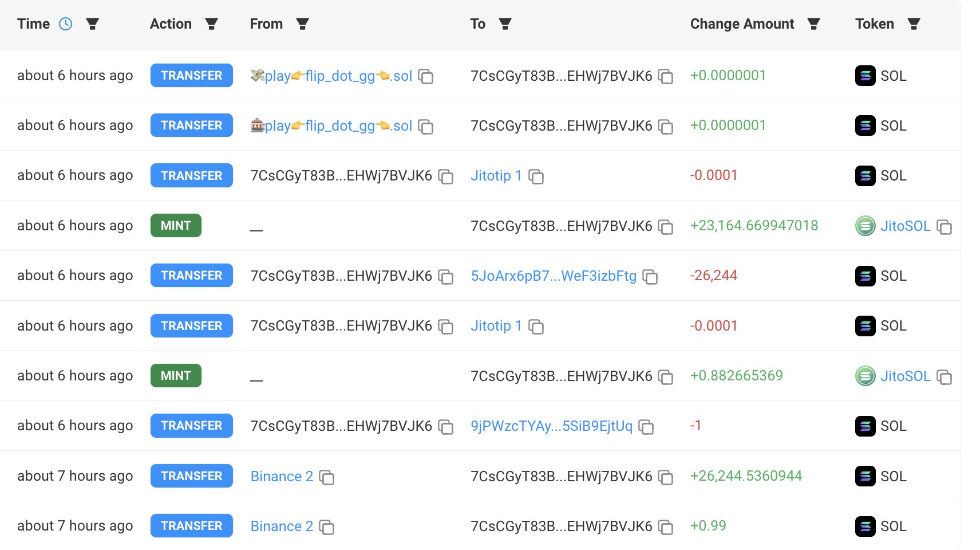This screenshot has height=550, width=980.
Task: Open the Token column filter
Action: click(x=914, y=23)
